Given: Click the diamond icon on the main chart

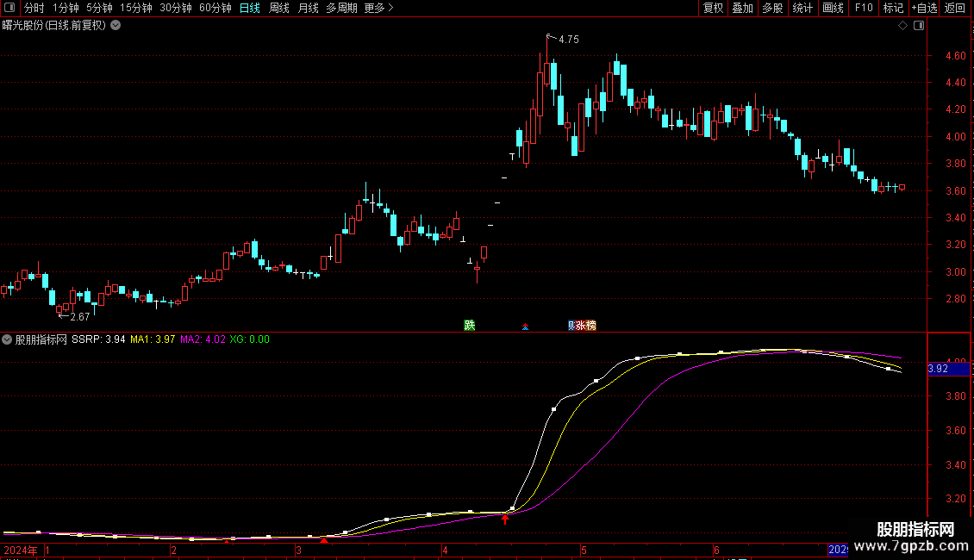Looking at the screenshot, I should (x=903, y=26).
